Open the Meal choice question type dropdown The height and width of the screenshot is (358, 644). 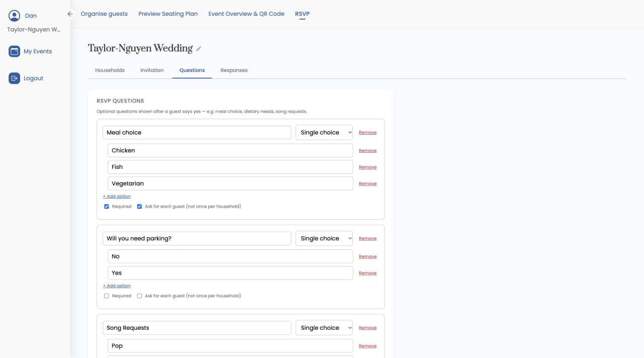324,133
